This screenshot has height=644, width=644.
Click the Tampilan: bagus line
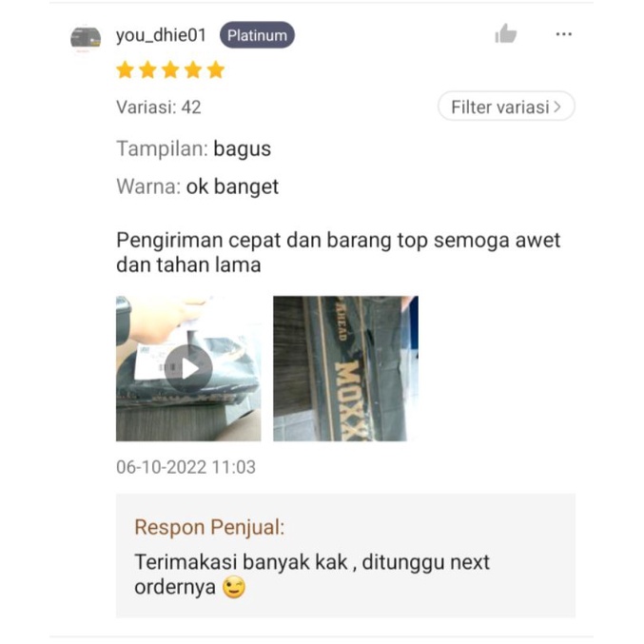click(x=194, y=148)
